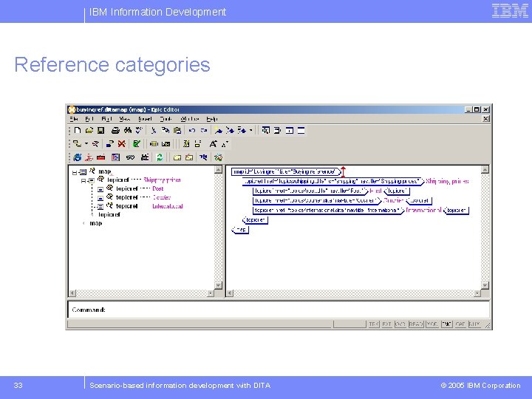The width and height of the screenshot is (532, 399).
Task: Select the International topicref tree row
Action: click(140, 206)
